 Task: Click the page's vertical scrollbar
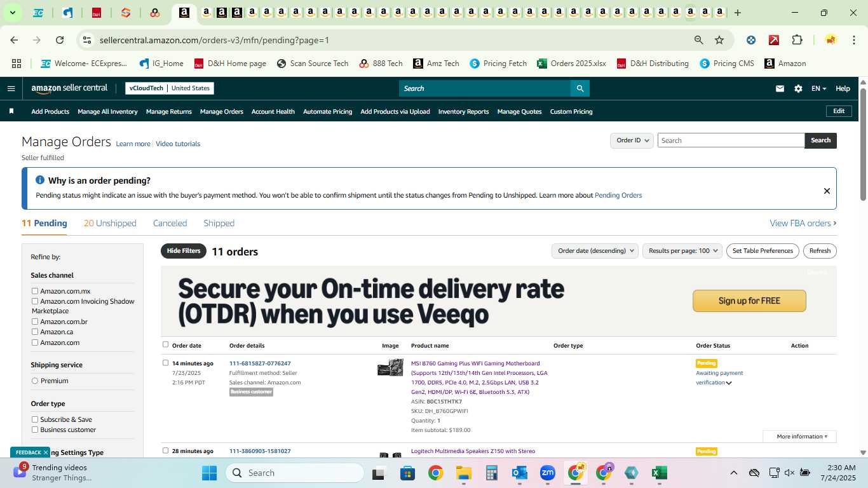pyautogui.click(x=863, y=145)
